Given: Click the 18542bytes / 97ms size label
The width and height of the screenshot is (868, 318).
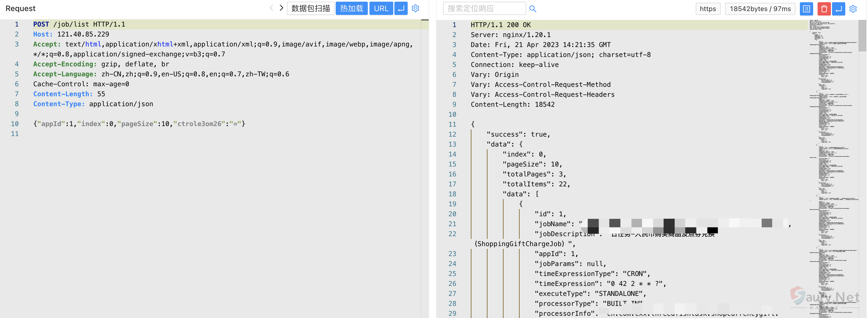Looking at the screenshot, I should click(x=760, y=9).
